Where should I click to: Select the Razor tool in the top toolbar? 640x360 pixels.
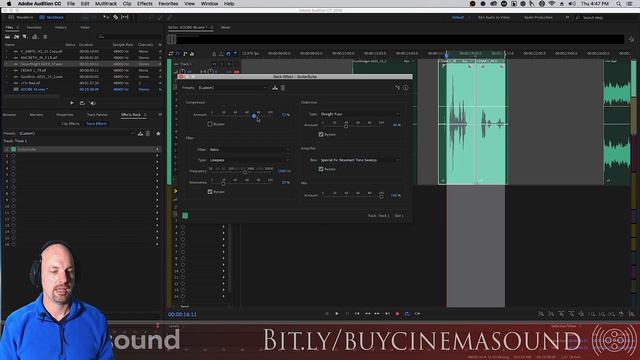(116, 17)
